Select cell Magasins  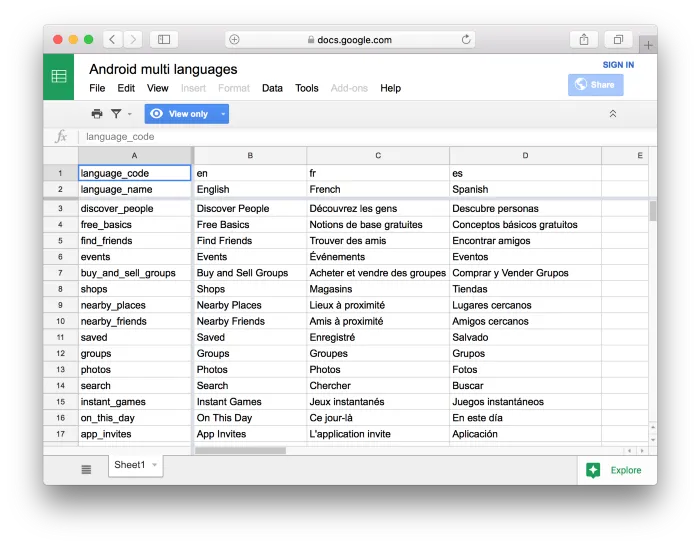pos(378,289)
